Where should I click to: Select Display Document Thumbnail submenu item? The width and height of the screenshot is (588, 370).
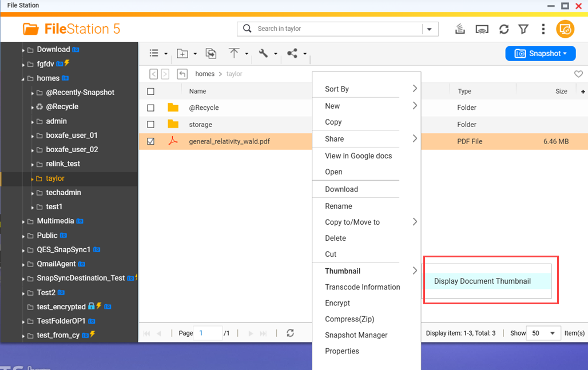click(482, 281)
